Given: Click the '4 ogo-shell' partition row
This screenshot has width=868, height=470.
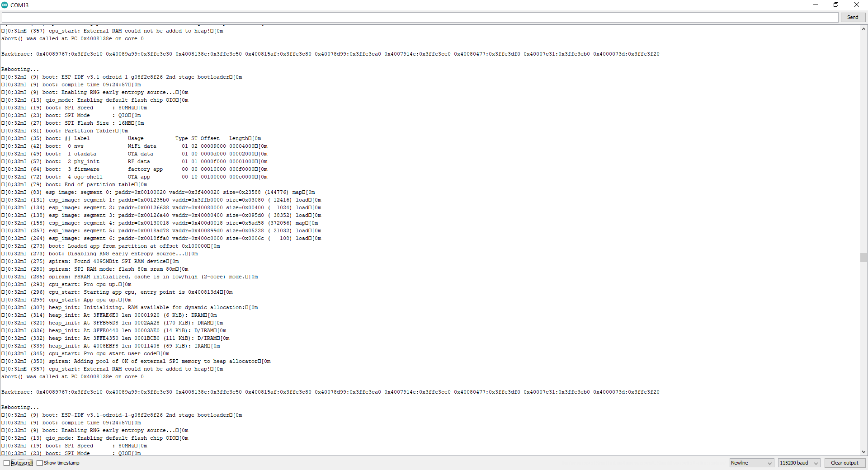Looking at the screenshot, I should (x=134, y=177).
